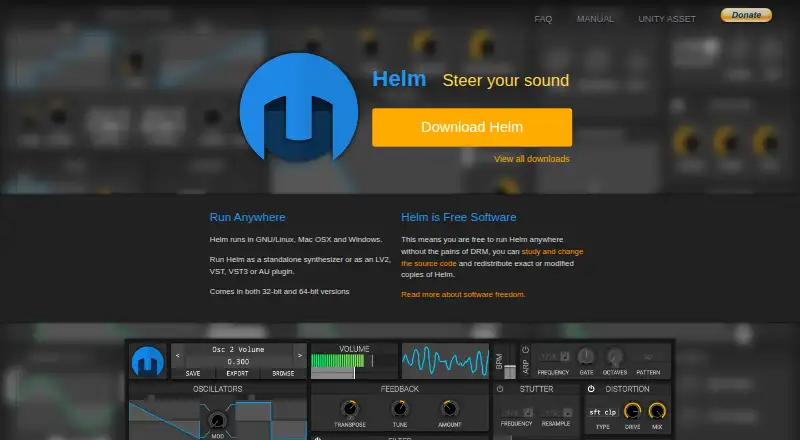Click the '0.300' value readout
The height and width of the screenshot is (440, 800).
(238, 361)
